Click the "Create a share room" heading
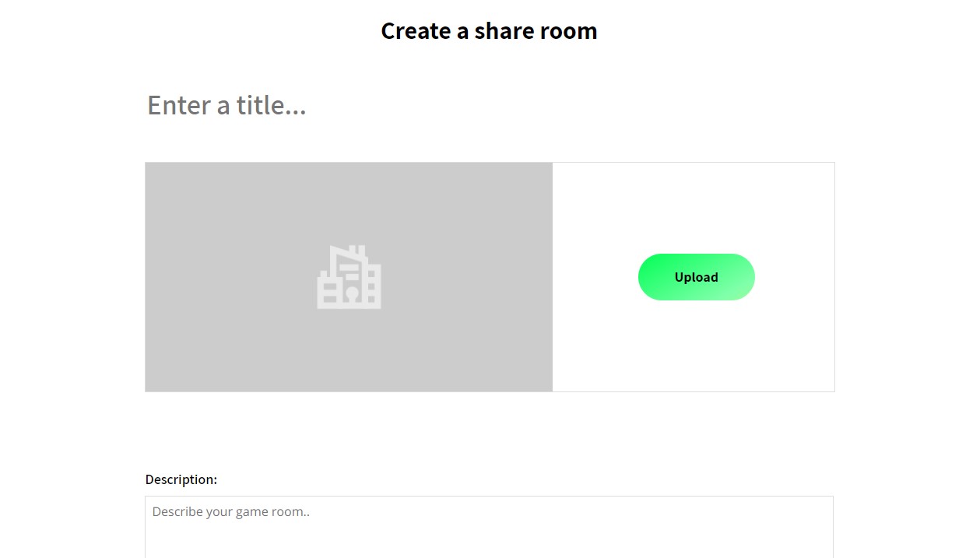The width and height of the screenshot is (980, 558). (489, 31)
